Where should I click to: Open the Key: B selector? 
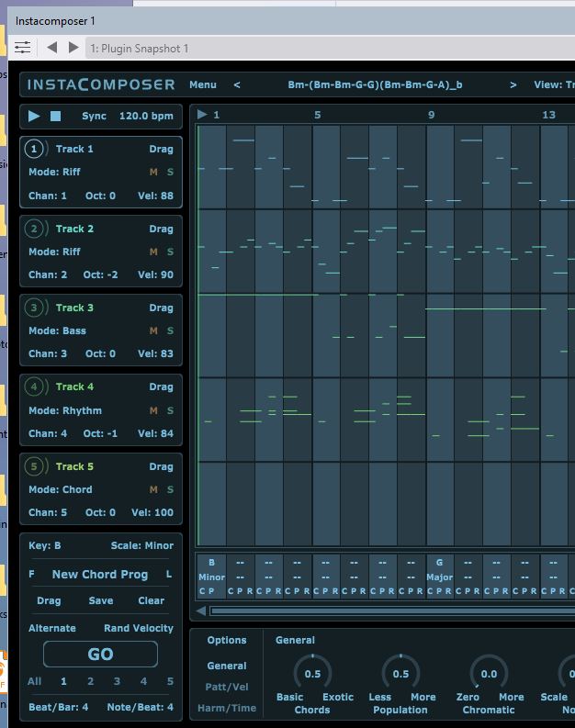click(x=45, y=545)
